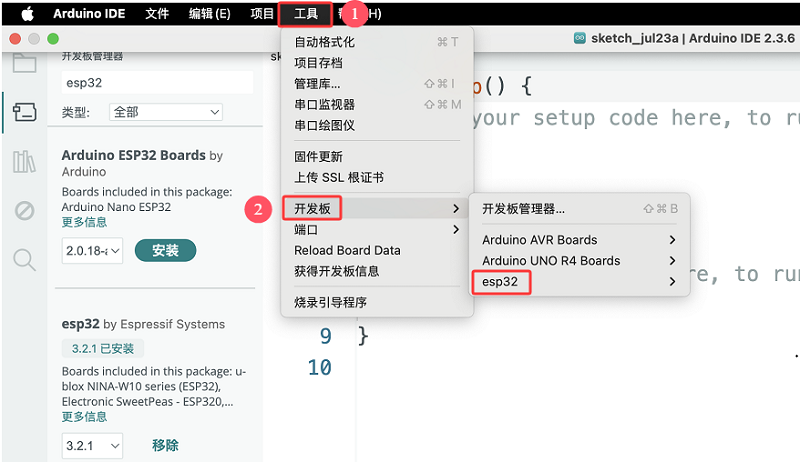The width and height of the screenshot is (800, 462).
Task: Expand Arduino UNO R4 Boards submenu
Action: point(580,261)
